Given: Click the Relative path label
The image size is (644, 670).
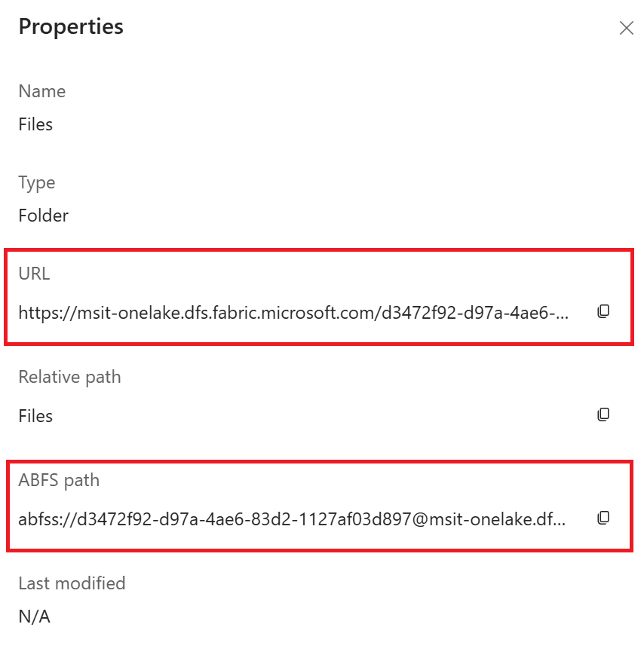Looking at the screenshot, I should [x=69, y=377].
